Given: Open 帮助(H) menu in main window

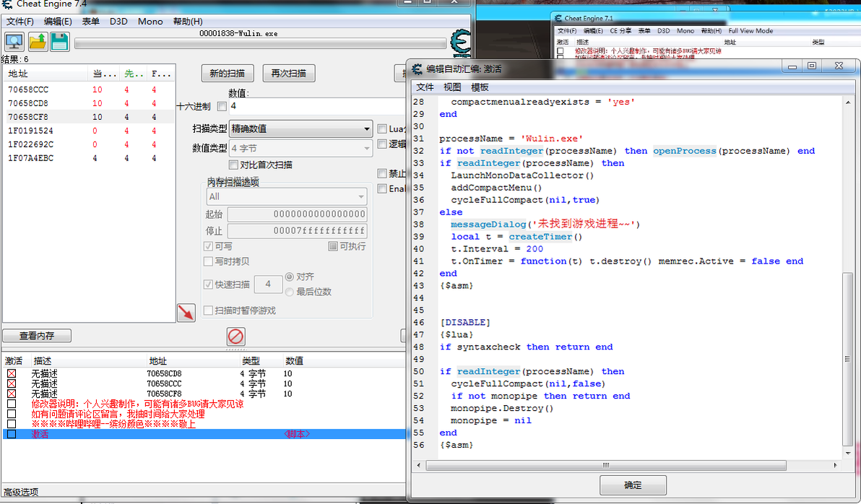Looking at the screenshot, I should coord(188,22).
